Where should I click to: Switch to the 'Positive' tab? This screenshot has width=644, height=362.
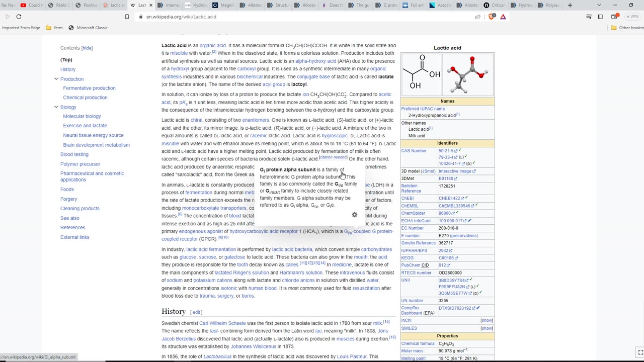coord(86,5)
